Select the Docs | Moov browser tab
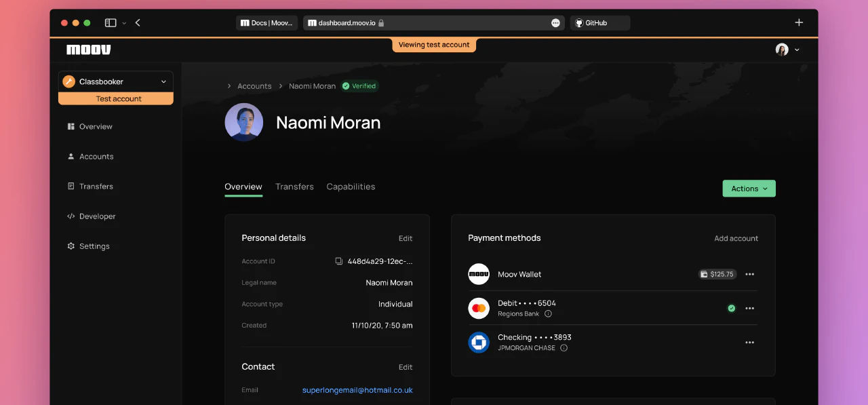 [x=267, y=23]
